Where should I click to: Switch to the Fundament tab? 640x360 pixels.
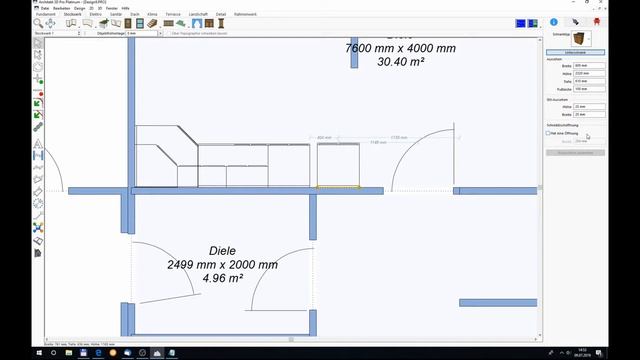tap(46, 14)
